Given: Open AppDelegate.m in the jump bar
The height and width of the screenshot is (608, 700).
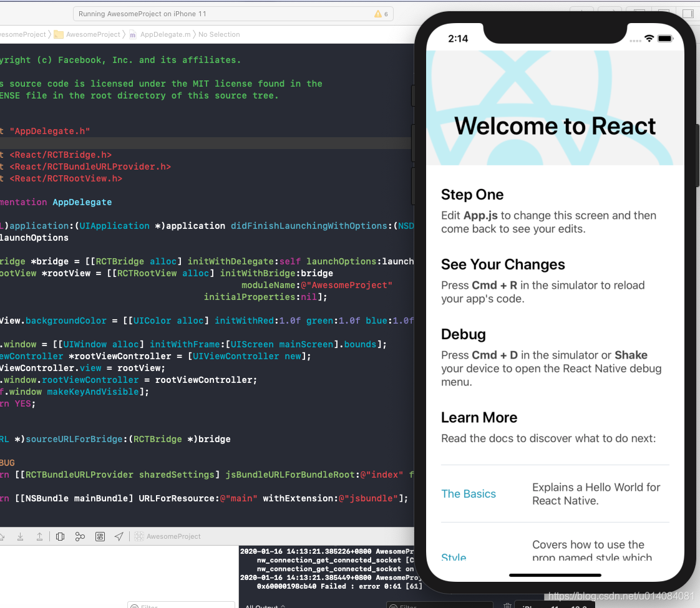Looking at the screenshot, I should click(165, 34).
